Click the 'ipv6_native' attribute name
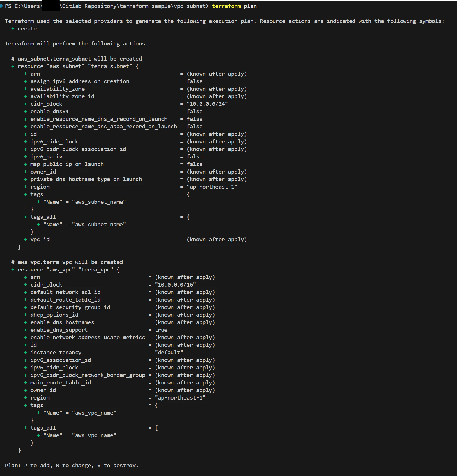The height and width of the screenshot is (476, 457). (48, 157)
